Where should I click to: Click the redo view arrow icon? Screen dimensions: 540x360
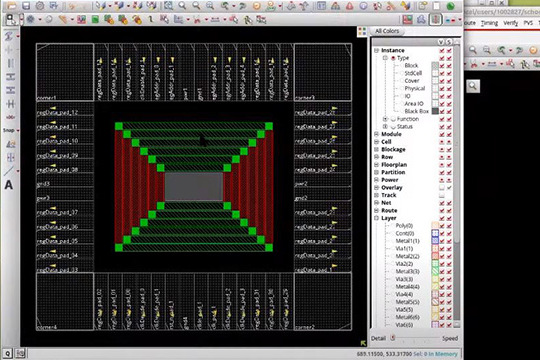coord(242,6)
